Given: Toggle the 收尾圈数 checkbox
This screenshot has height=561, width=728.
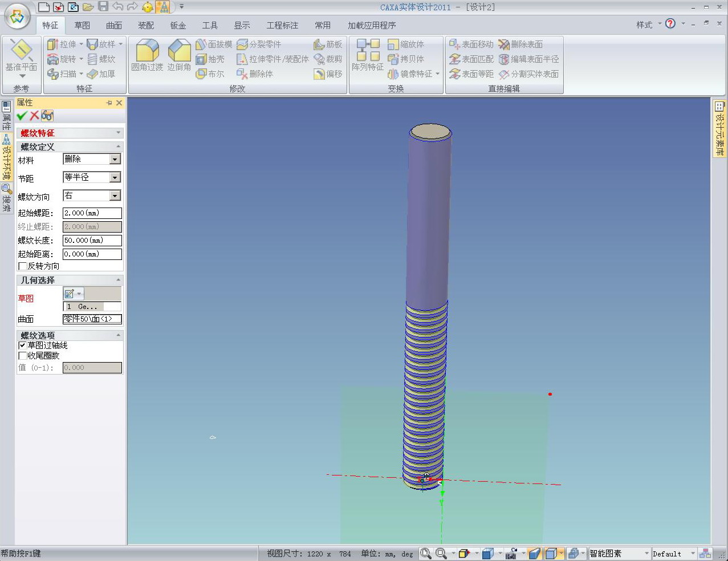Looking at the screenshot, I should (x=23, y=356).
